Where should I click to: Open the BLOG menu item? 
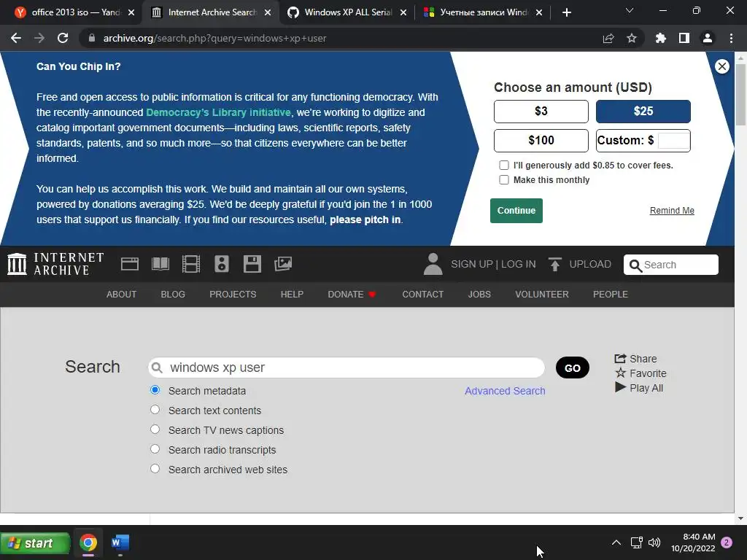pos(173,295)
